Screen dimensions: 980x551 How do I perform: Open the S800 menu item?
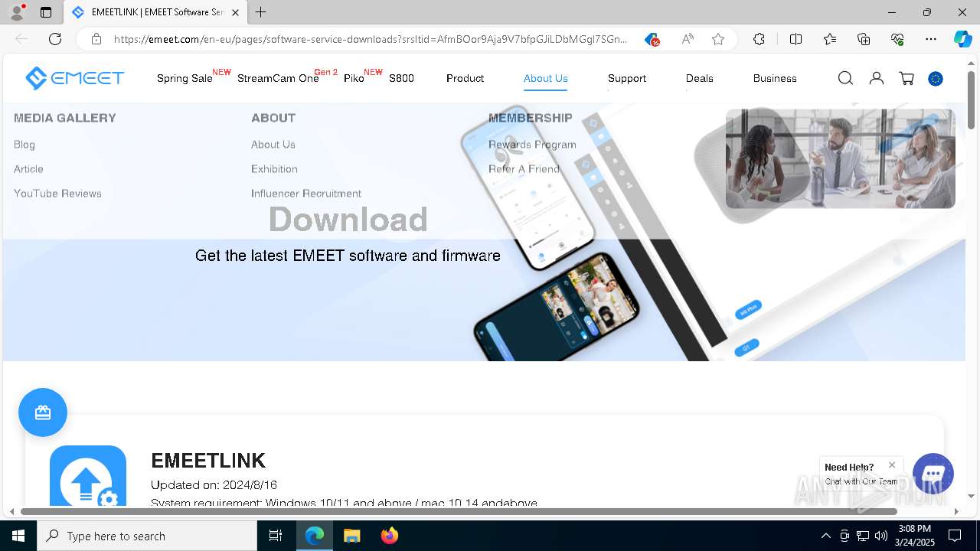[401, 78]
